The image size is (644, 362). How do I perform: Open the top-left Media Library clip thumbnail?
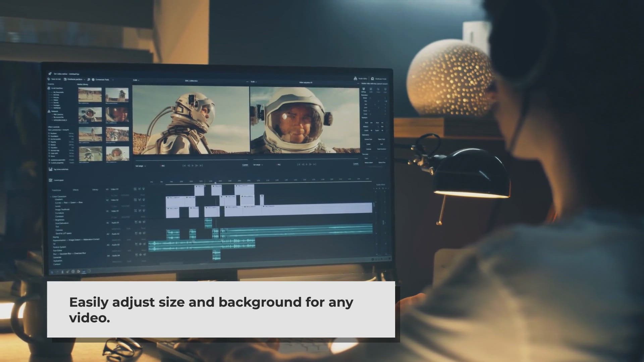(90, 95)
